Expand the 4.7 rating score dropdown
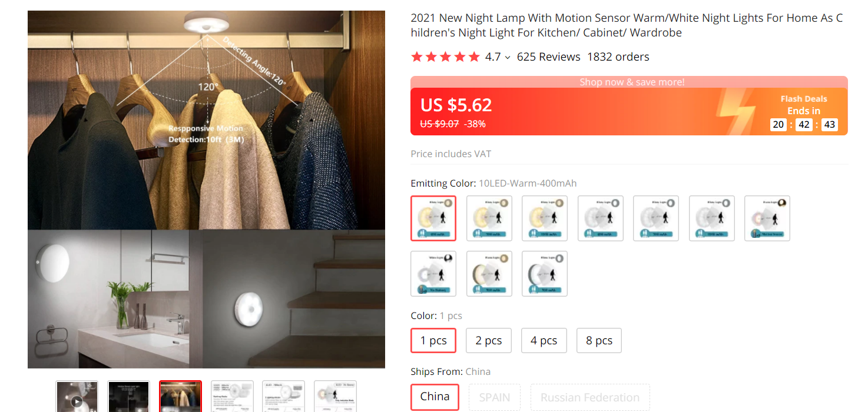 pos(507,57)
